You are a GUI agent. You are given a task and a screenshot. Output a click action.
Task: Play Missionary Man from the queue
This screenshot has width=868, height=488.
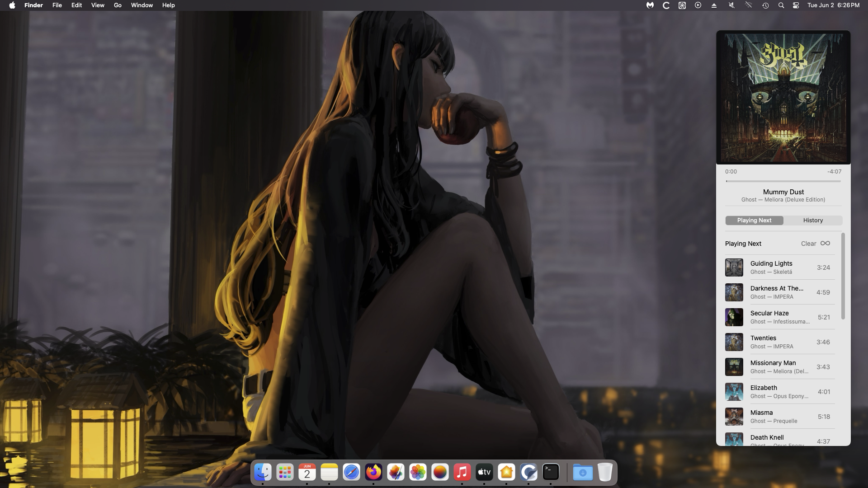click(780, 367)
